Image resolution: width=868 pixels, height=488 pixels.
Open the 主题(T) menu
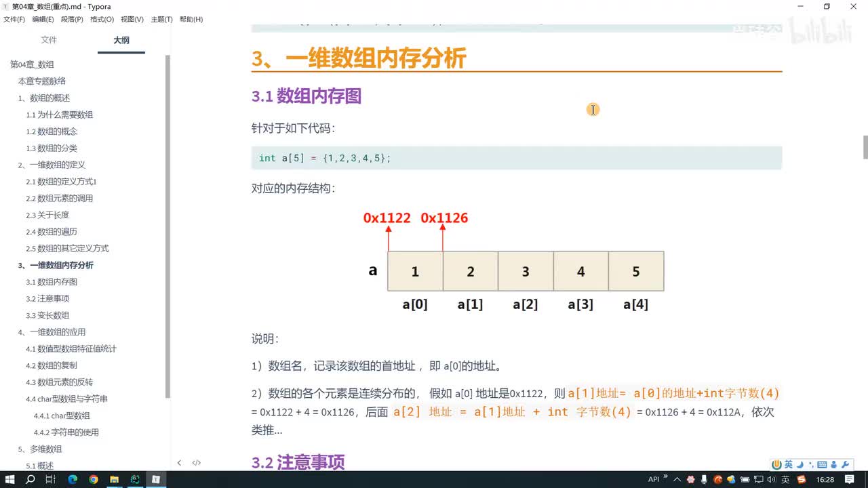161,19
